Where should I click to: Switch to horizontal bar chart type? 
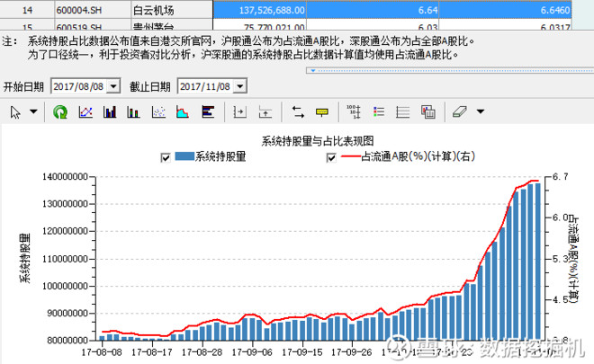coord(208,112)
